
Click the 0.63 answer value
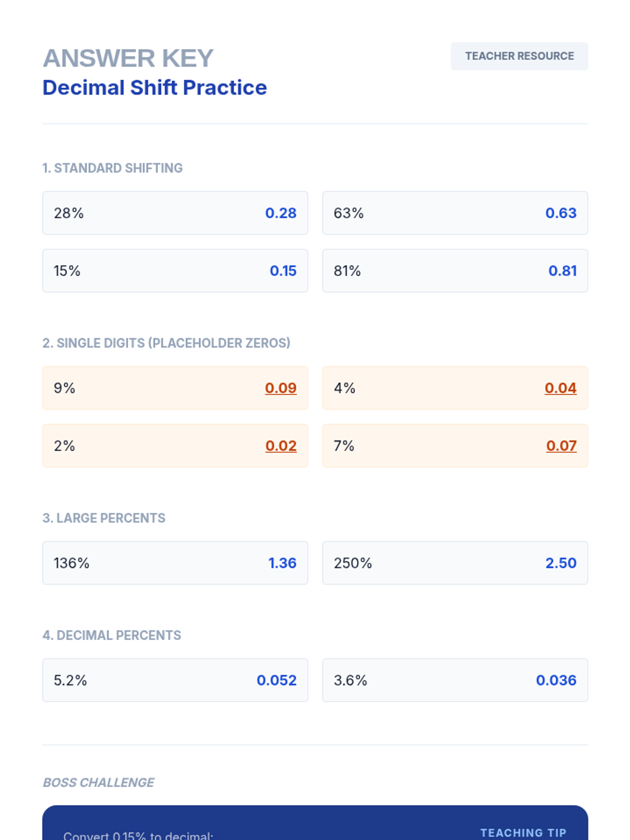click(x=560, y=213)
